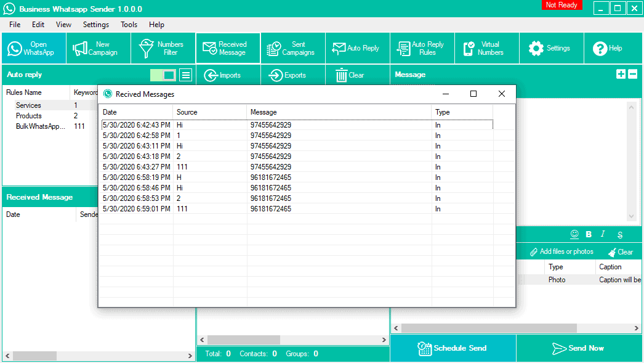Open the View menu
This screenshot has width=644, height=363.
coord(63,25)
